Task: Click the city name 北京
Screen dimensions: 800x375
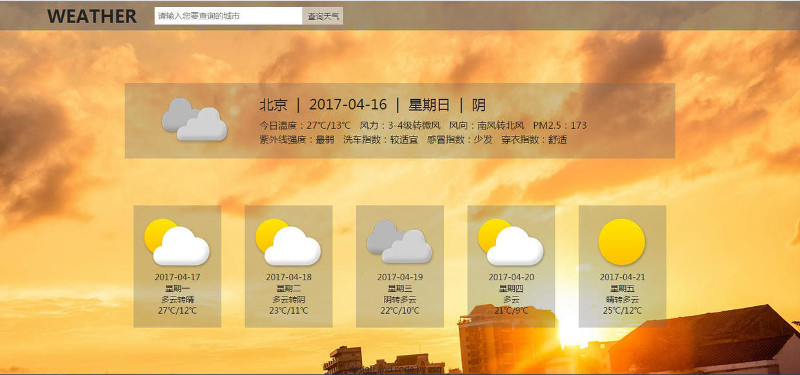Action: (273, 105)
